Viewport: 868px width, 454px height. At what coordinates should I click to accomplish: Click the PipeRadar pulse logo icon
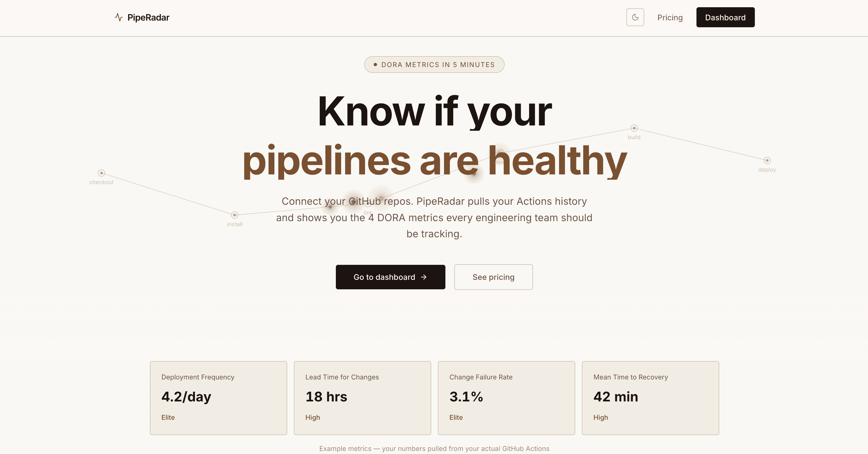[x=118, y=17]
